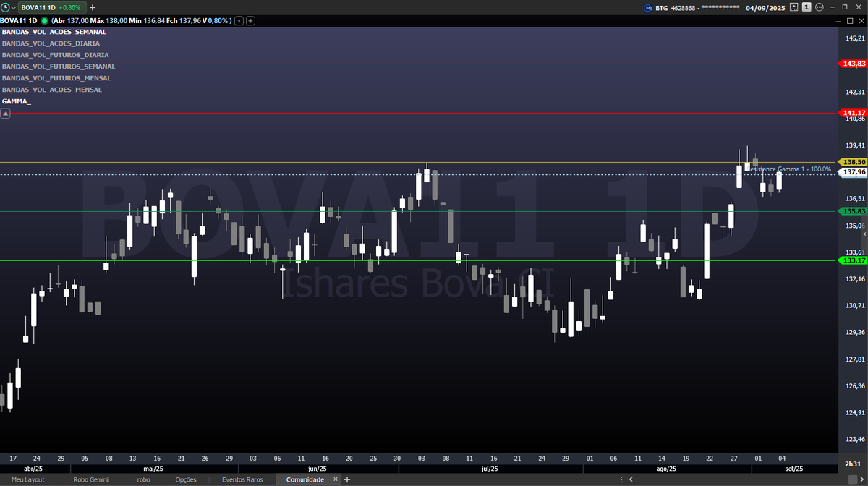
Task: Open the robo tab
Action: pyautogui.click(x=143, y=479)
